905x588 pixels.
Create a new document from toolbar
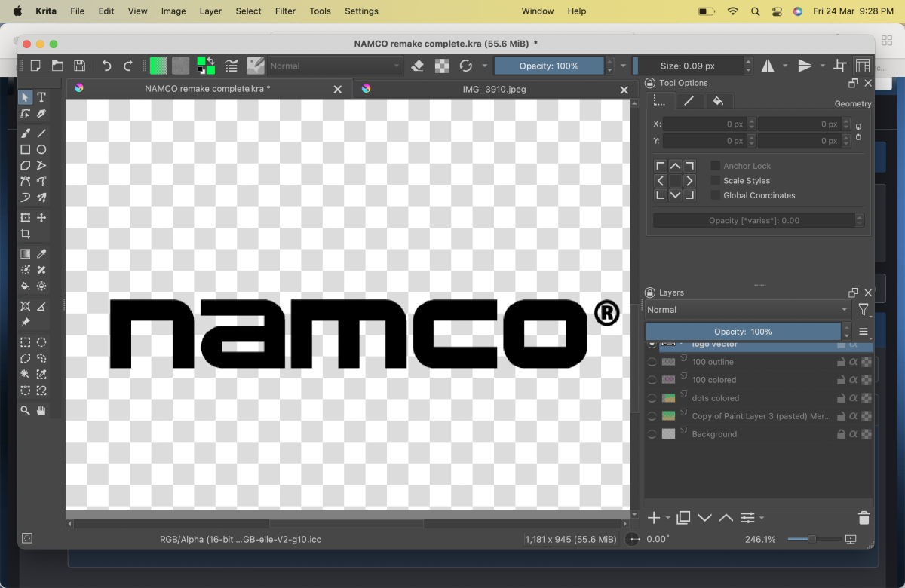point(35,66)
